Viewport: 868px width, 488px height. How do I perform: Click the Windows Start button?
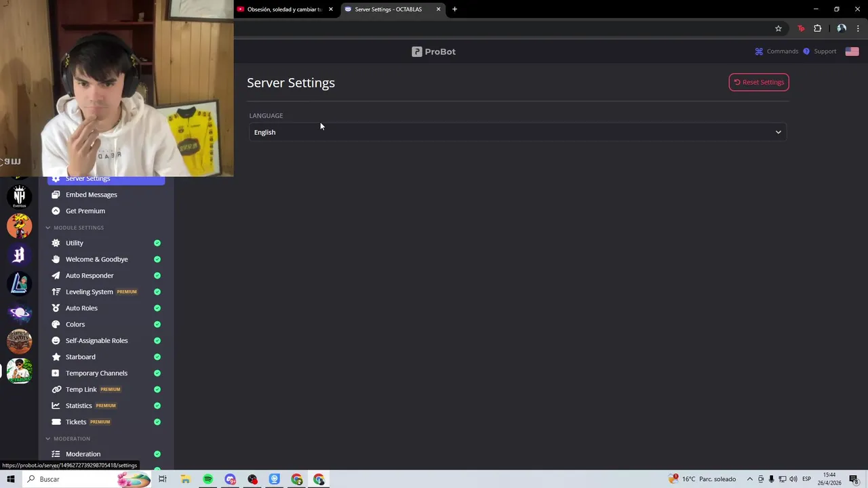10,479
